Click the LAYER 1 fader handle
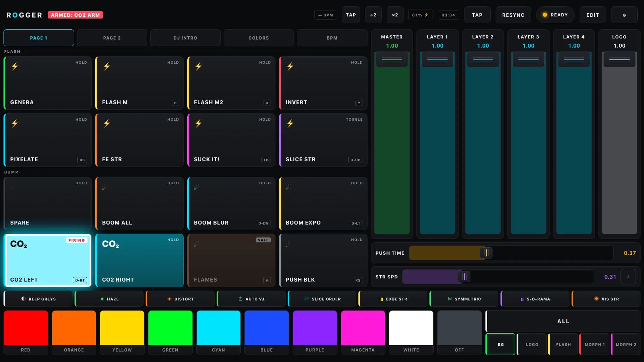This screenshot has width=644, height=362. (437, 59)
